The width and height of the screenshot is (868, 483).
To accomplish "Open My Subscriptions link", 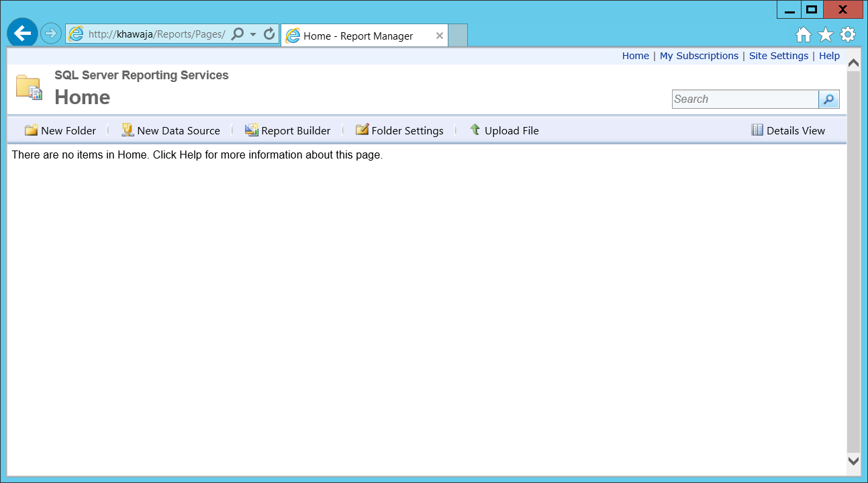I will [x=699, y=56].
